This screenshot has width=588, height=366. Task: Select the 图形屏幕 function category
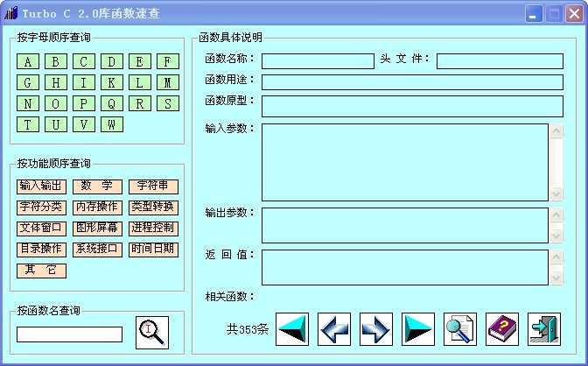click(97, 229)
